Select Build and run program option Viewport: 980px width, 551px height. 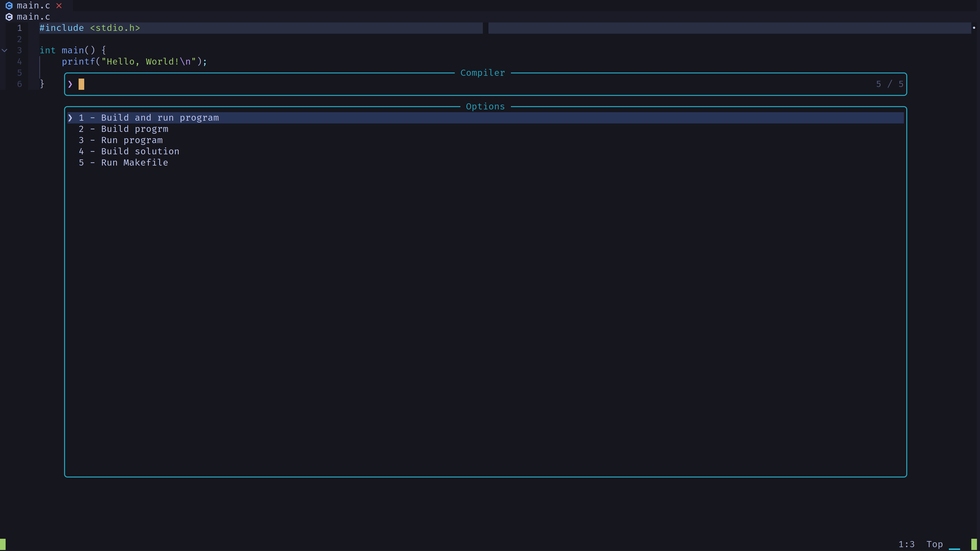(160, 118)
